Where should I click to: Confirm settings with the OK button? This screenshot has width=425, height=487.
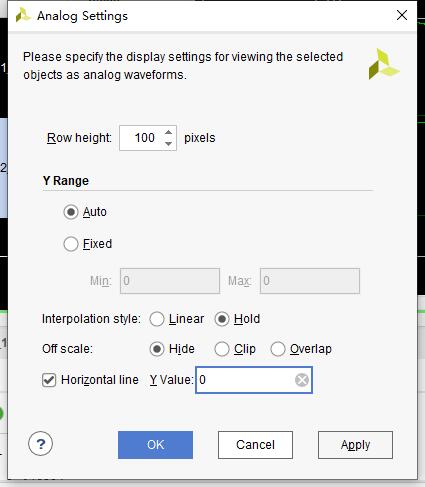coord(155,445)
